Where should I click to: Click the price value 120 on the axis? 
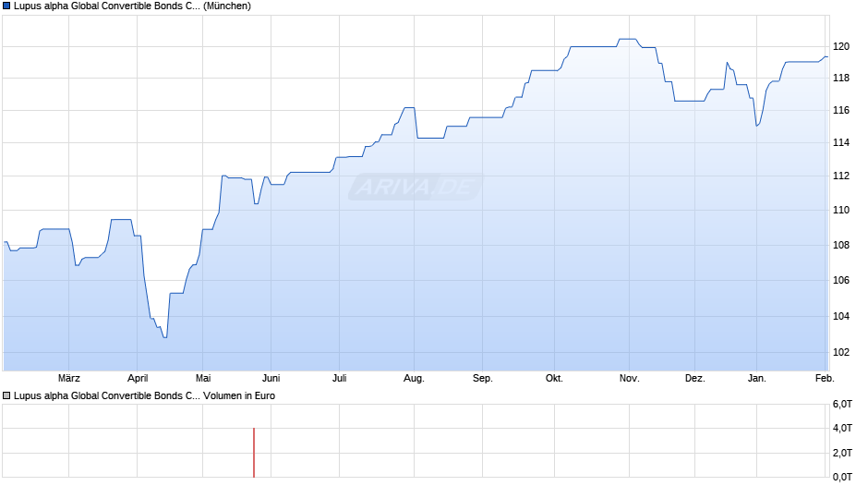click(x=841, y=46)
